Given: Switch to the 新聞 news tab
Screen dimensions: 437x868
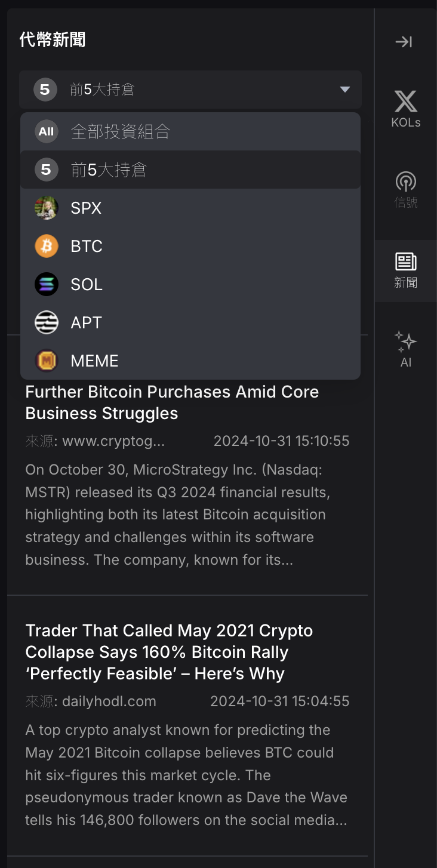Looking at the screenshot, I should (x=406, y=270).
